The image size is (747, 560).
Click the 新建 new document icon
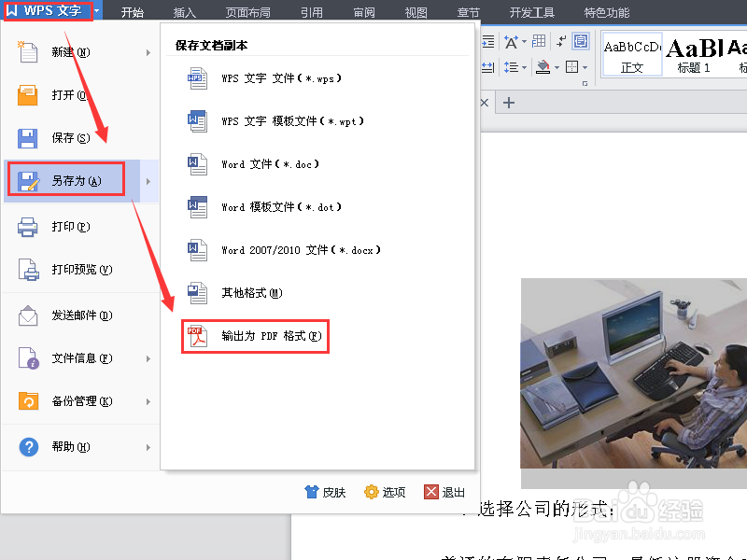click(28, 52)
